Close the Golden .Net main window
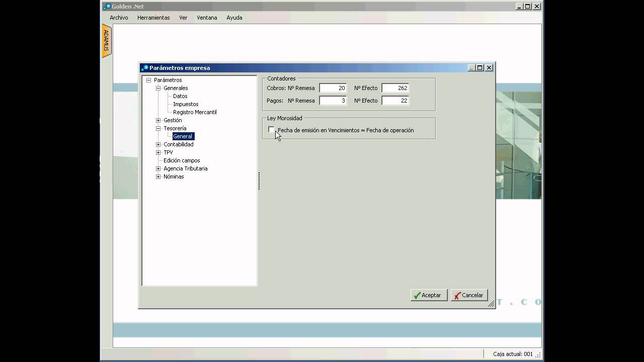The image size is (644, 362). (x=537, y=7)
